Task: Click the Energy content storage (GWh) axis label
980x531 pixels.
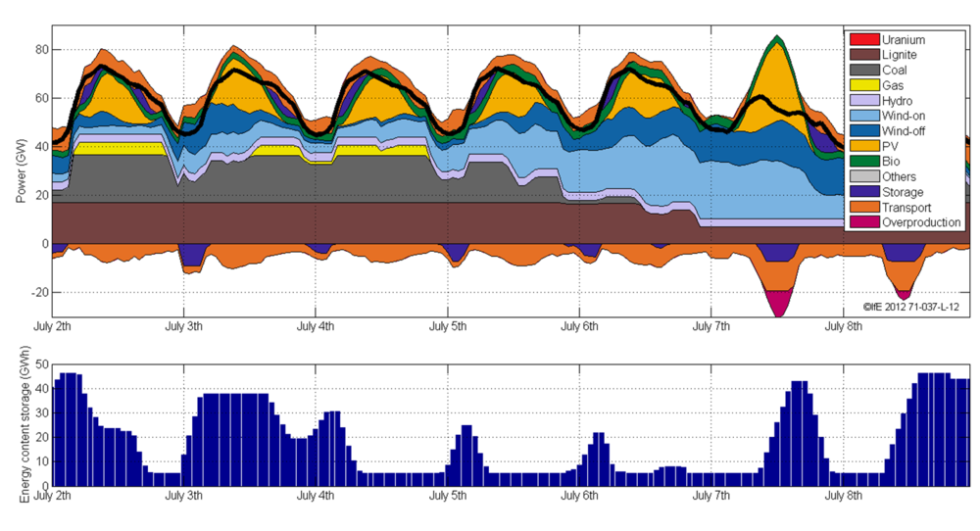Action: tap(24, 424)
